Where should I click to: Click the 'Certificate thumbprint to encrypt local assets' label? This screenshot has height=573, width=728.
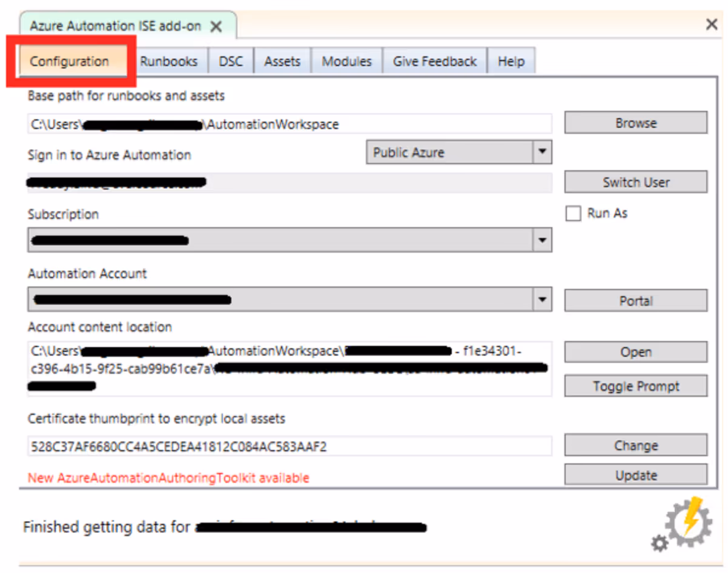156,419
